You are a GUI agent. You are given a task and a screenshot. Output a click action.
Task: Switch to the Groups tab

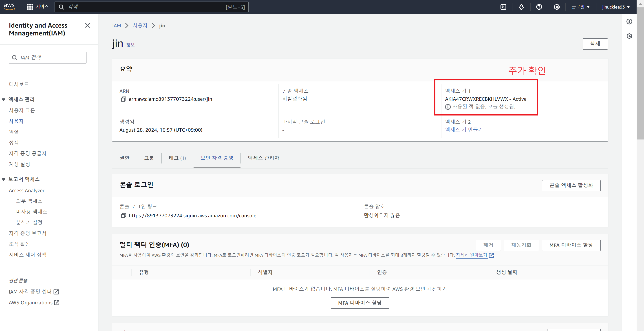149,158
